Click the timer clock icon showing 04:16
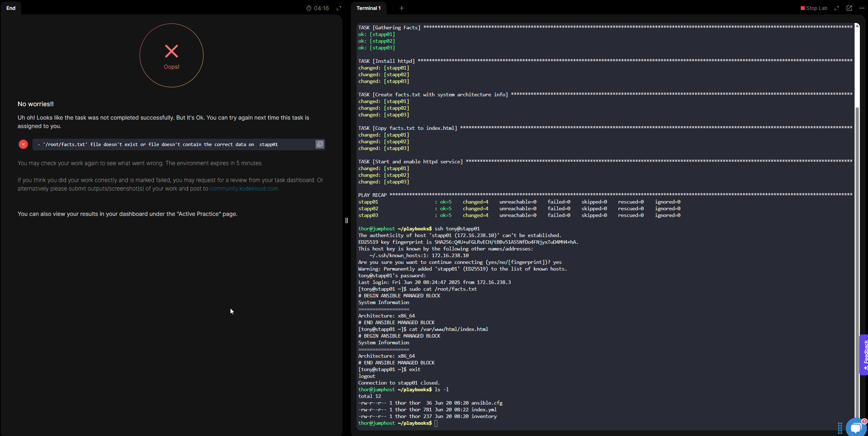 coord(309,8)
